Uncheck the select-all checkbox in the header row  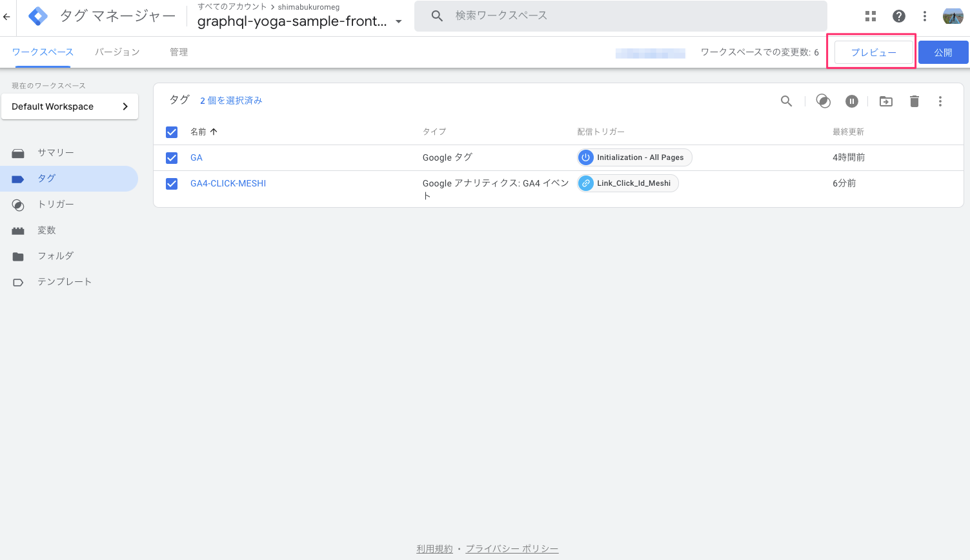coord(171,132)
